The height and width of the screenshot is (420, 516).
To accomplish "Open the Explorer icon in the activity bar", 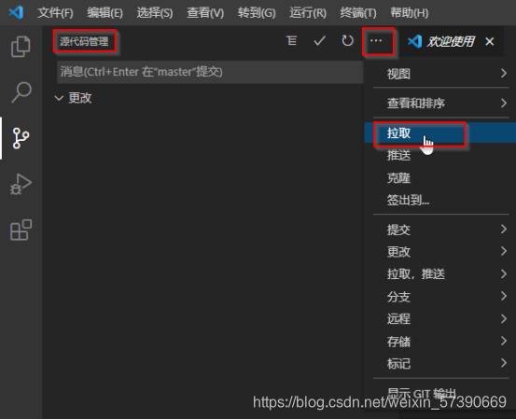I will click(x=21, y=47).
